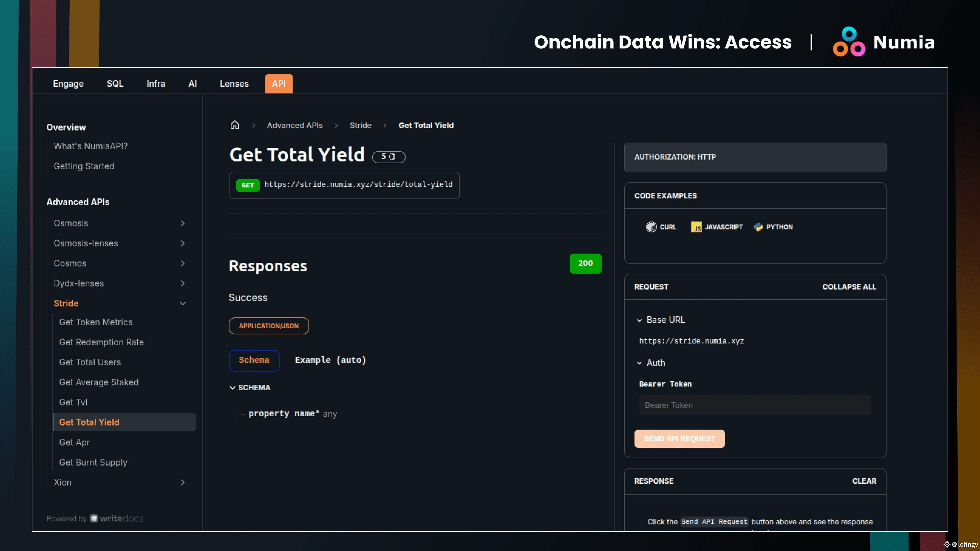Switch to the Schema view
The width and height of the screenshot is (980, 551).
click(x=254, y=360)
